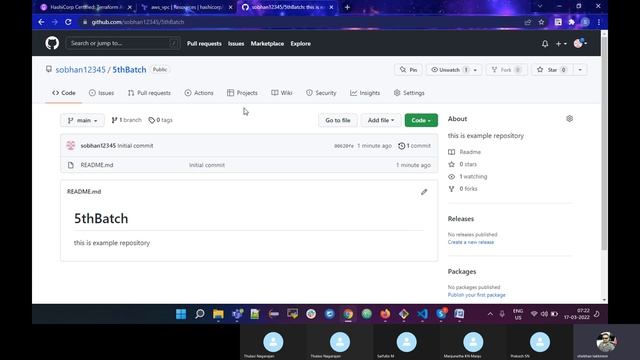The width and height of the screenshot is (640, 360).
Task: Open the notifications bell
Action: click(x=545, y=44)
